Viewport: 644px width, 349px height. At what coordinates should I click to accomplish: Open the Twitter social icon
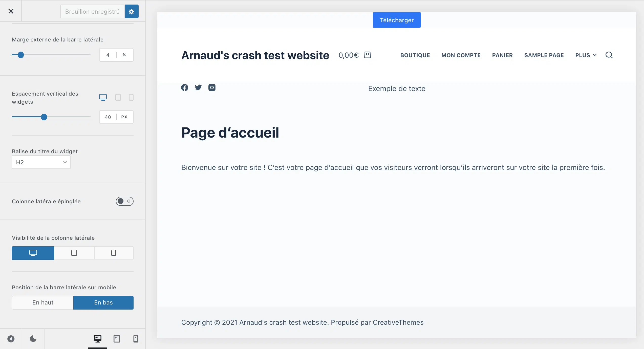coord(198,88)
